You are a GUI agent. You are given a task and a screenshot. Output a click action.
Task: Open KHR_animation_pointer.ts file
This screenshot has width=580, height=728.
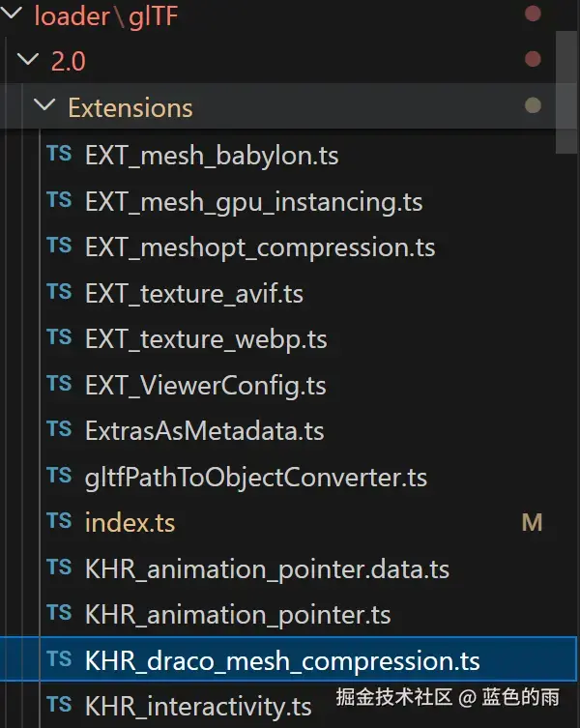(x=238, y=615)
